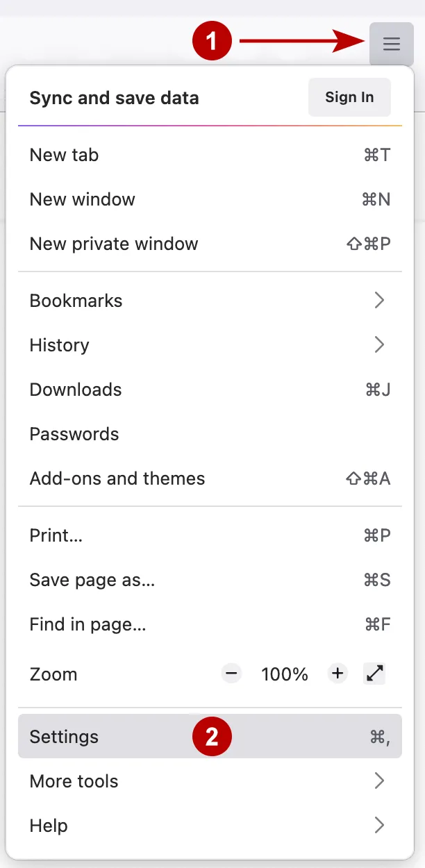Save the current page as a file
Viewport: 425px width, 868px height.
click(x=92, y=580)
